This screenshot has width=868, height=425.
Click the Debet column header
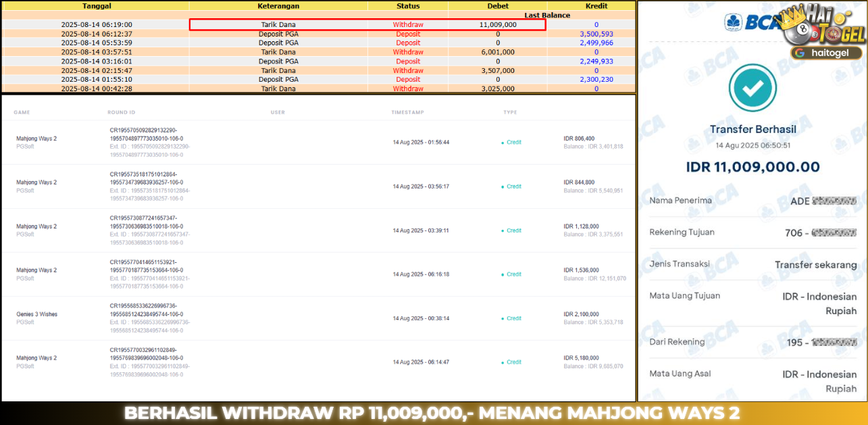click(498, 6)
